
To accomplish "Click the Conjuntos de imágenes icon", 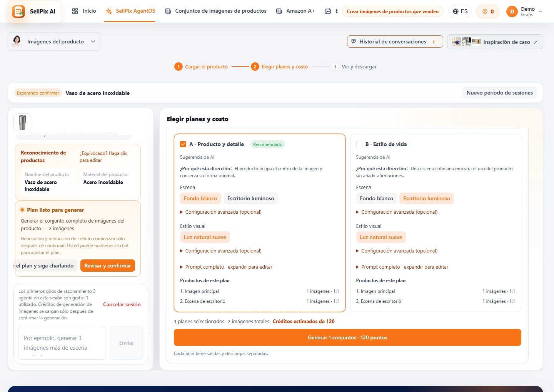I will 168,11.
